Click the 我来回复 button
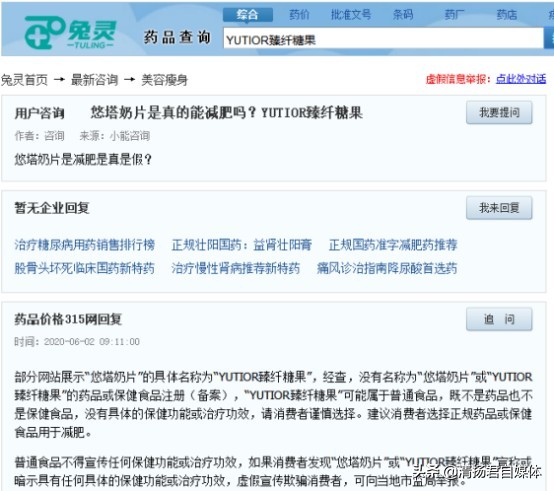This screenshot has height=491, width=554. tap(499, 208)
